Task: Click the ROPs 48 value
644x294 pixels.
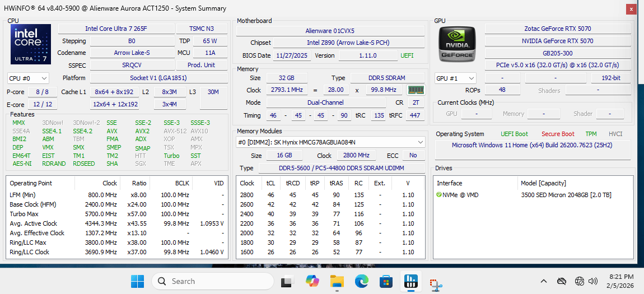Action: click(x=502, y=90)
